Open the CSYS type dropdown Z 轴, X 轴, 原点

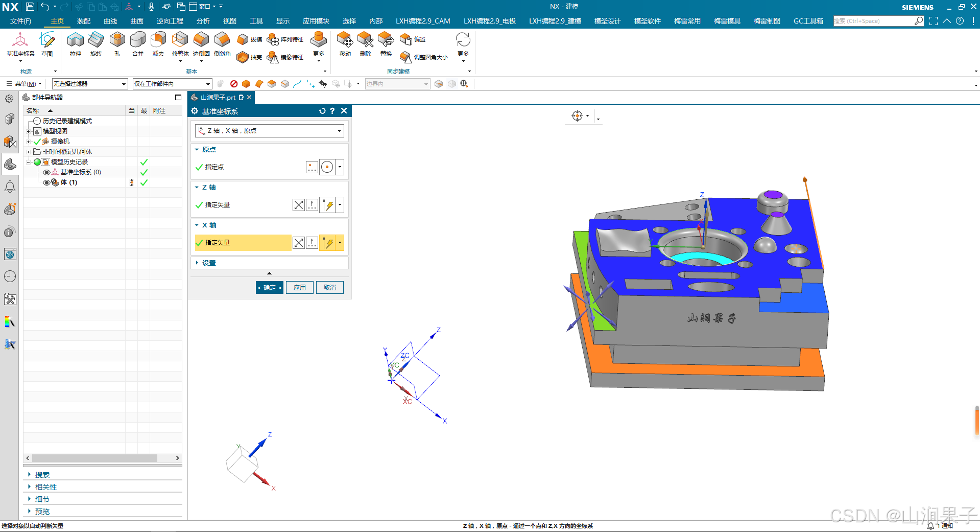(270, 131)
